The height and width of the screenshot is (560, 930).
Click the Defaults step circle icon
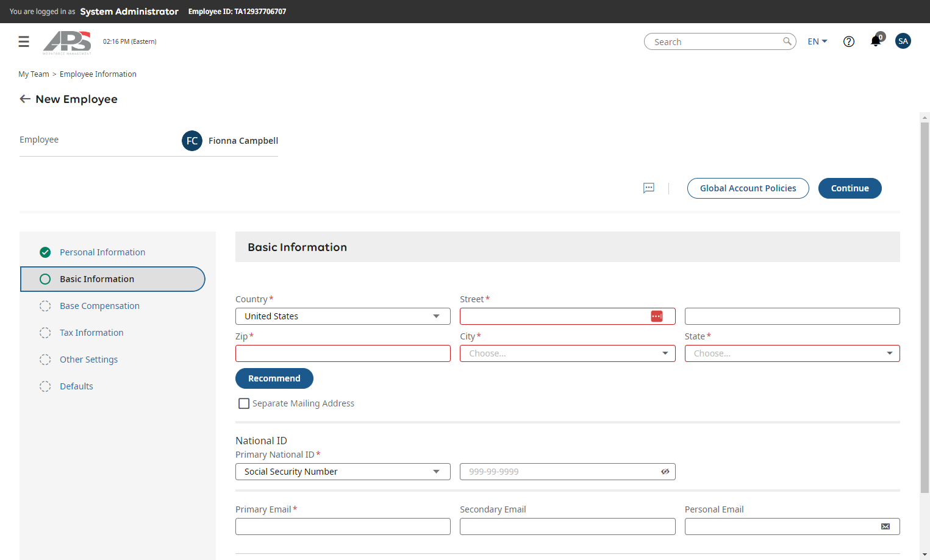tap(45, 386)
